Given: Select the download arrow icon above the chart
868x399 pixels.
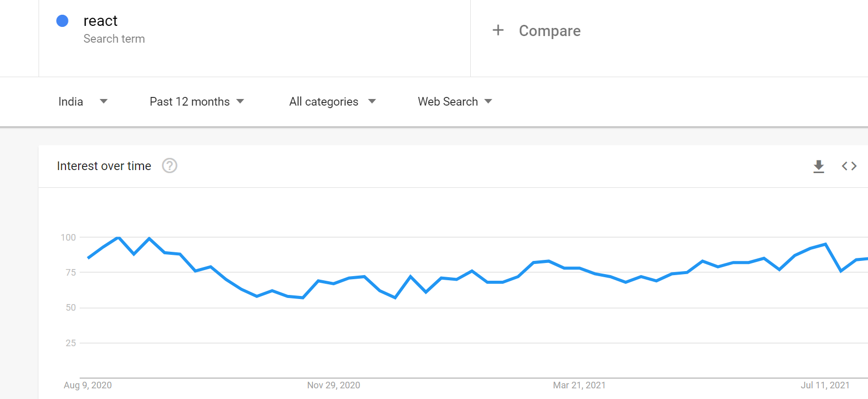Looking at the screenshot, I should pyautogui.click(x=819, y=166).
